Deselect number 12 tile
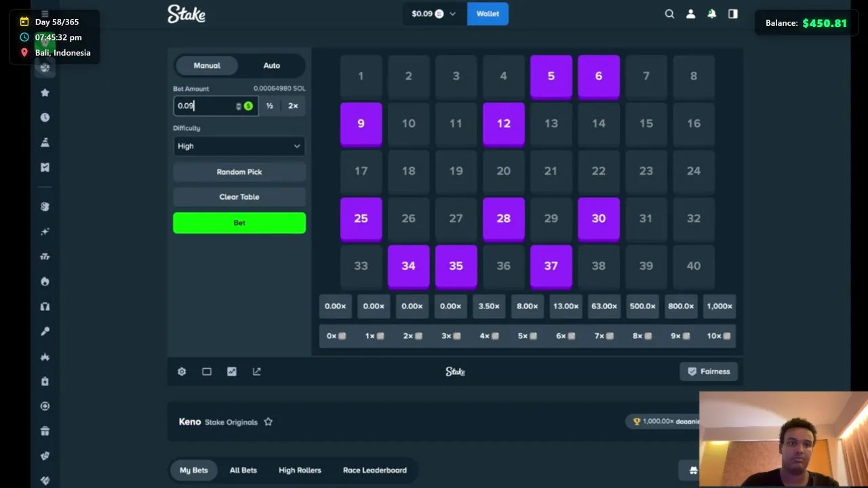The image size is (868, 488). [x=503, y=124]
